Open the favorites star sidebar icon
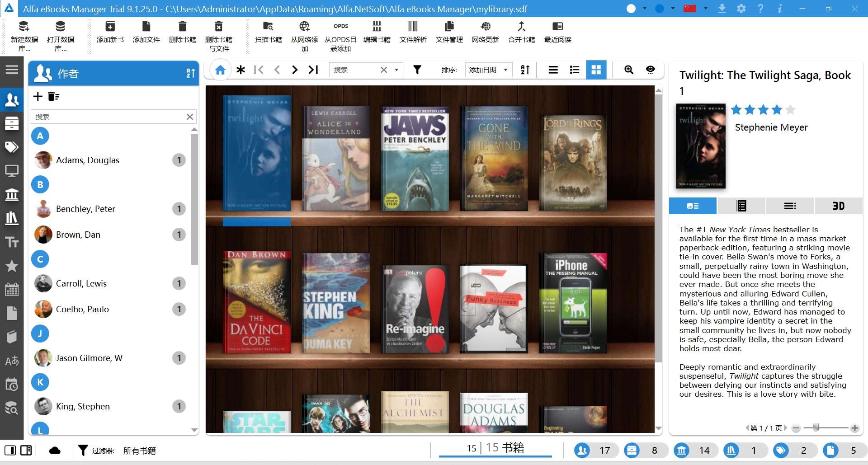This screenshot has width=868, height=465. tap(12, 266)
